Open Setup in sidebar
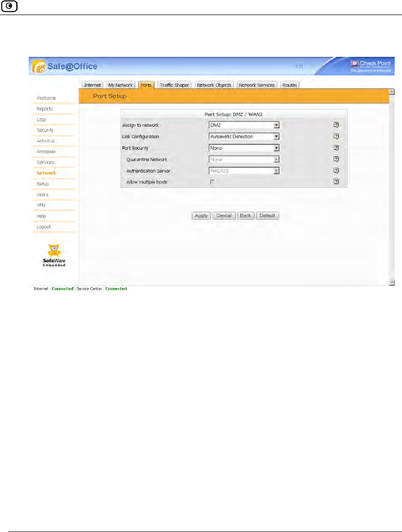The image size is (402, 532). pyautogui.click(x=42, y=184)
